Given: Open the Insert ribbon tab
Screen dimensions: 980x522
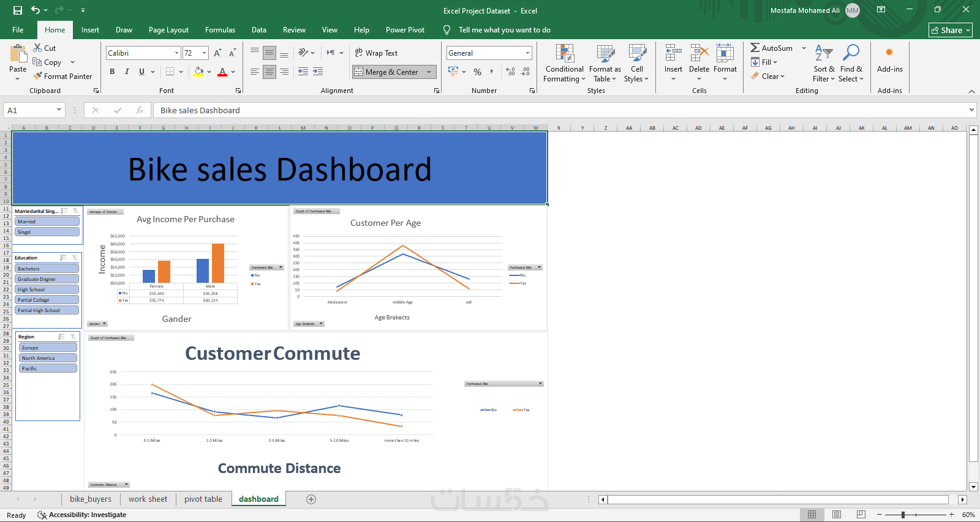Looking at the screenshot, I should pyautogui.click(x=90, y=30).
